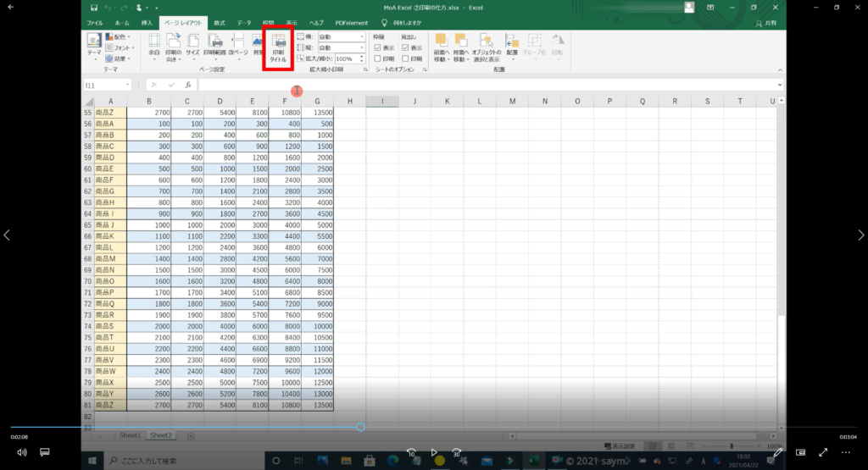Viewport: 868px width, 470px height.
Task: Click the 改ページ (Breaks) icon
Action: tap(237, 47)
